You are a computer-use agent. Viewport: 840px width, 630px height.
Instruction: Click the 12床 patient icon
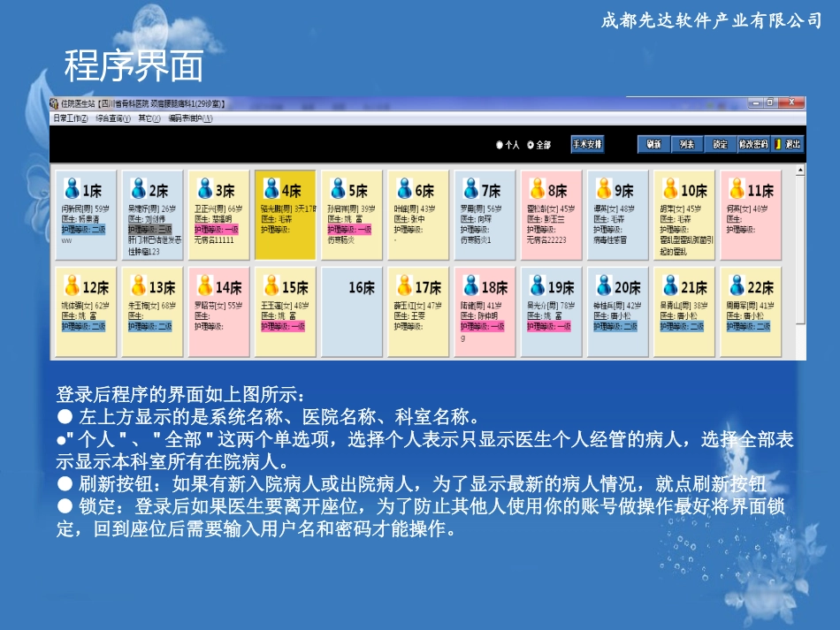pos(72,285)
